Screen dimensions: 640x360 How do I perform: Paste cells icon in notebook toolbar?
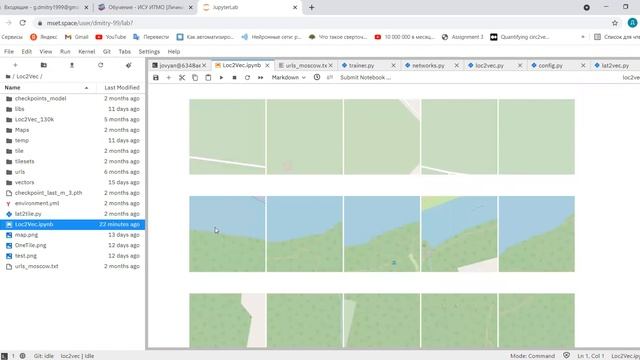(x=208, y=78)
